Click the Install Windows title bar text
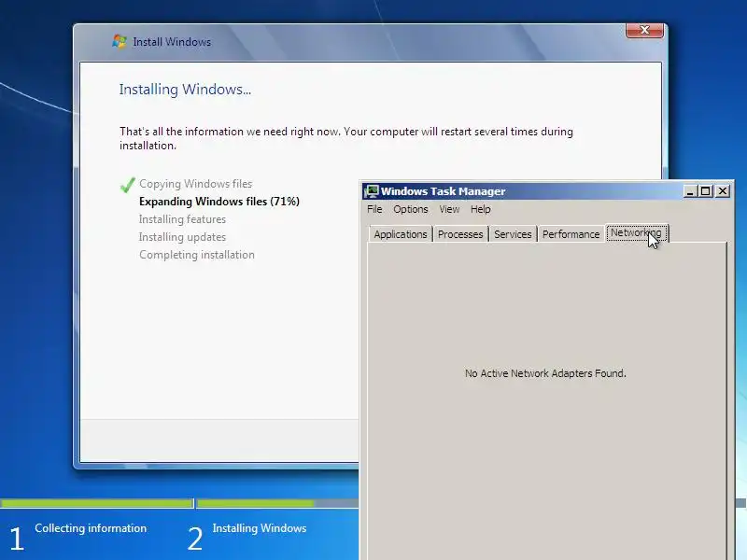Image resolution: width=747 pixels, height=560 pixels. (x=172, y=42)
